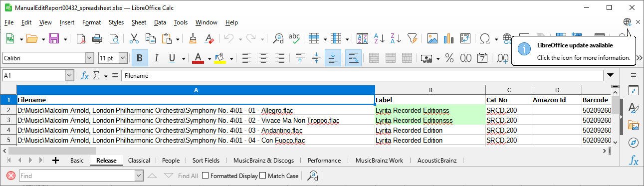Paste using the clipboard icon

click(x=167, y=38)
